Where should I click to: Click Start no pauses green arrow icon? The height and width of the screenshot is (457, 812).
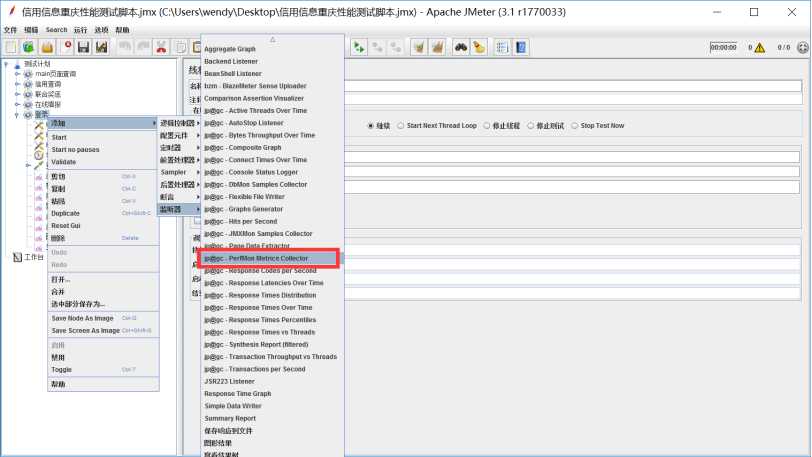(358, 48)
